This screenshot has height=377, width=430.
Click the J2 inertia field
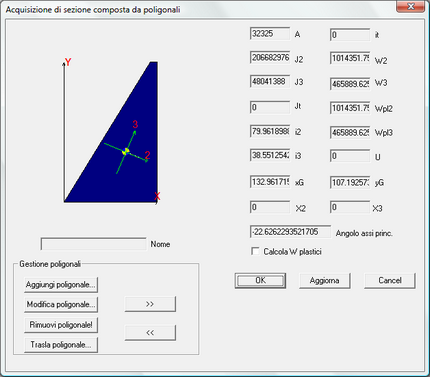pyautogui.click(x=270, y=58)
